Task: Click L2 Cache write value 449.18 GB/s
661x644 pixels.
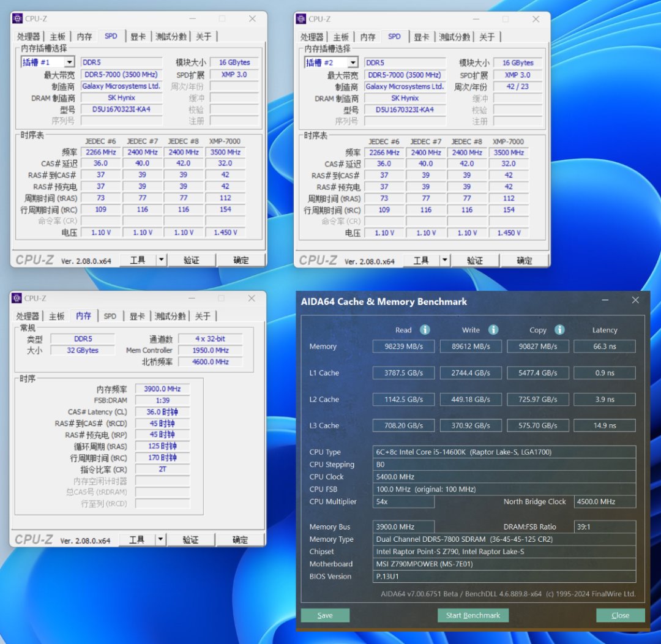Action: click(471, 399)
